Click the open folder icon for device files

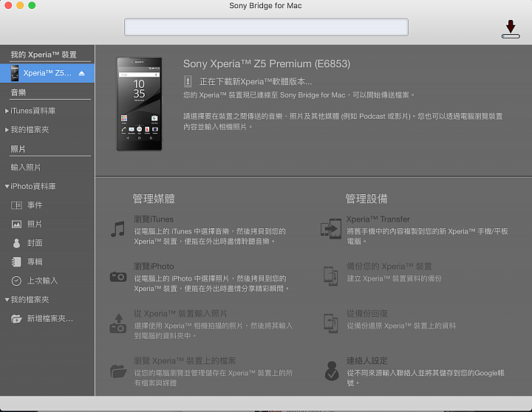[118, 371]
